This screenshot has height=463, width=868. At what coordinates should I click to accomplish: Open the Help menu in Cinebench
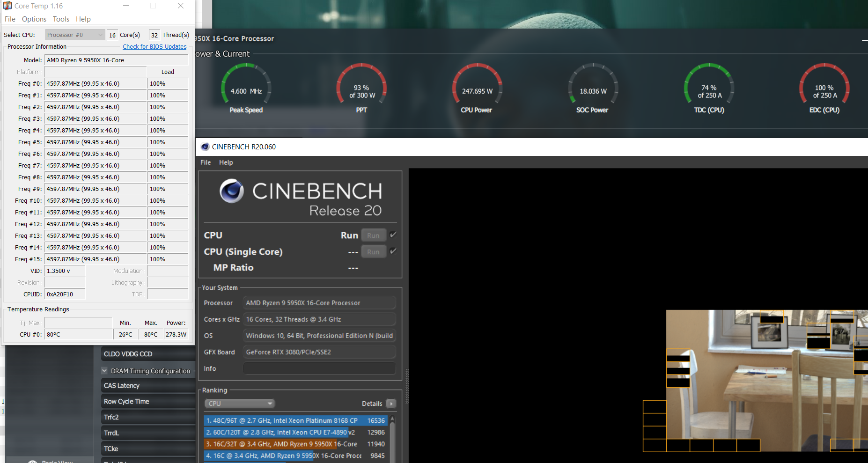pyautogui.click(x=226, y=162)
